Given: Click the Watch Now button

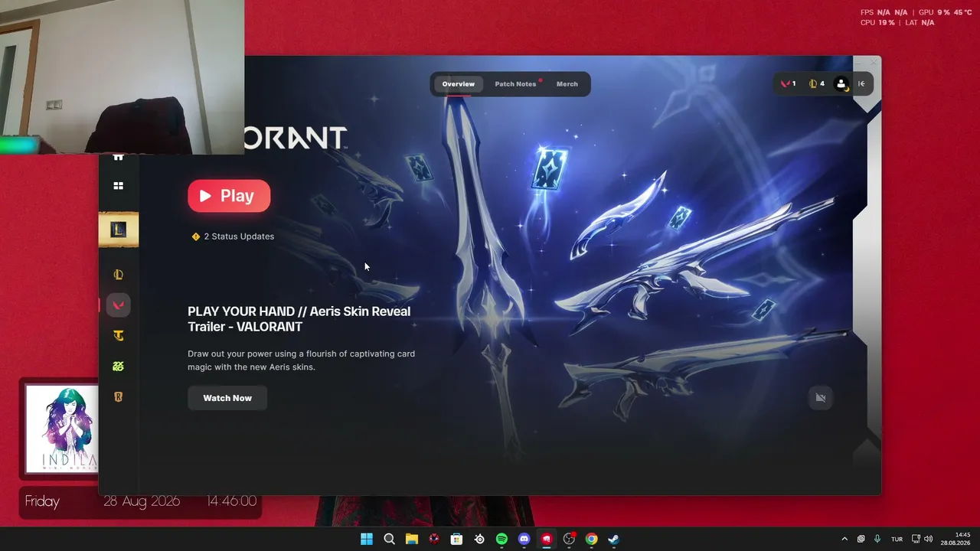Looking at the screenshot, I should pyautogui.click(x=227, y=398).
